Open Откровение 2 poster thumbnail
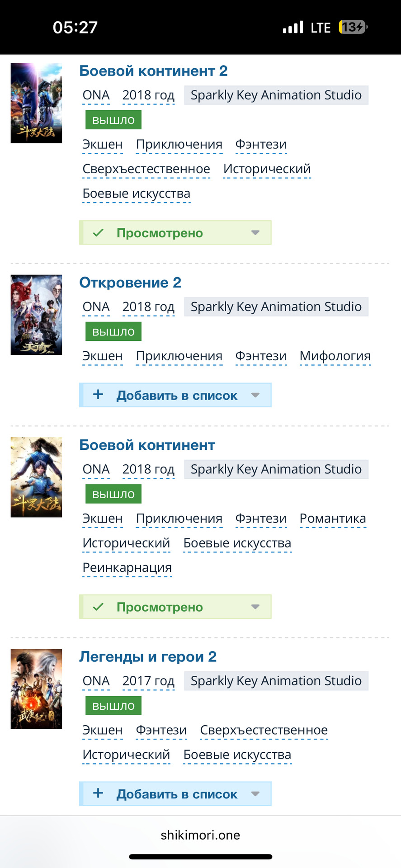Image resolution: width=401 pixels, height=868 pixels. (x=36, y=315)
